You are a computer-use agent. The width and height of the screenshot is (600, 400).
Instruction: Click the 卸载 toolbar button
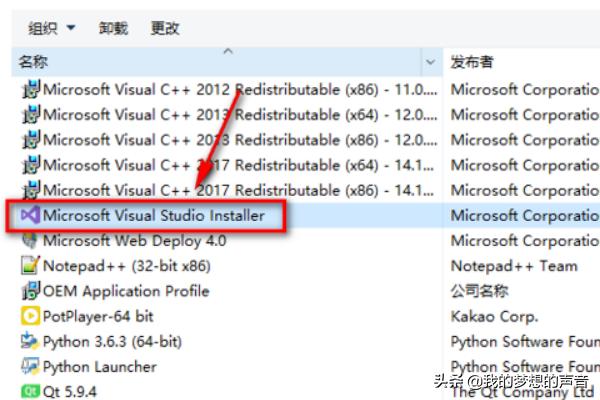(x=113, y=28)
